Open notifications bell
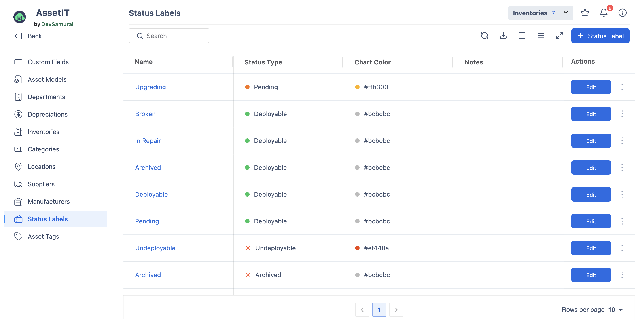 (604, 13)
